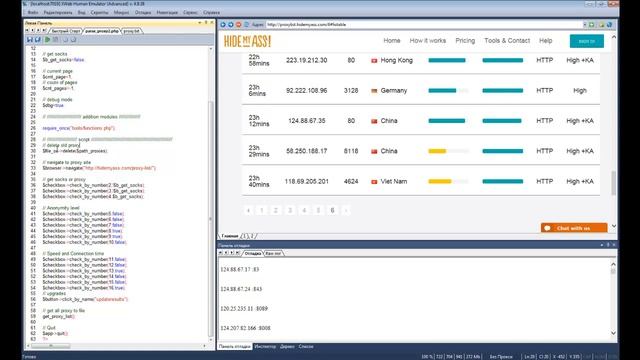Viewport: 640px width, 360px height.
Task: Click the browser back arrow icon
Action: tap(223, 24)
